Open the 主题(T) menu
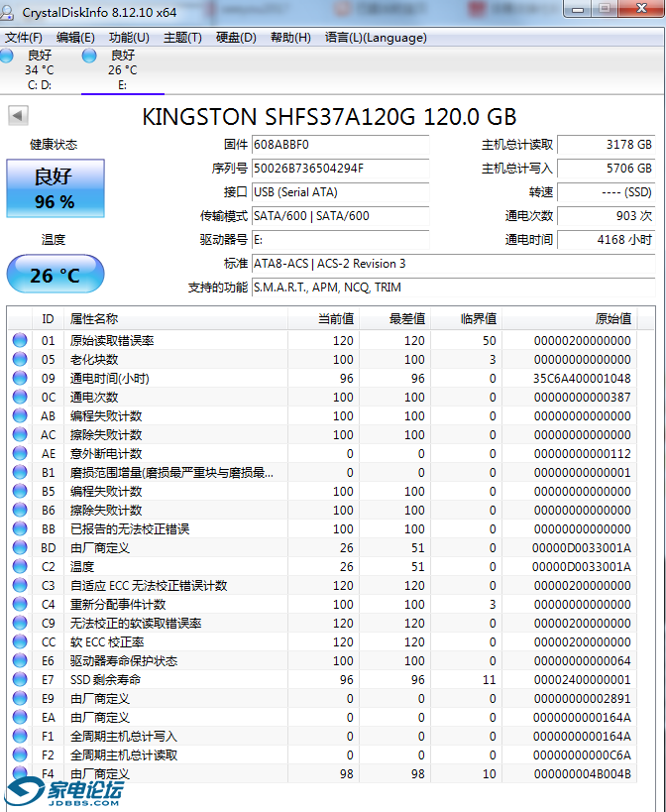 pyautogui.click(x=182, y=38)
